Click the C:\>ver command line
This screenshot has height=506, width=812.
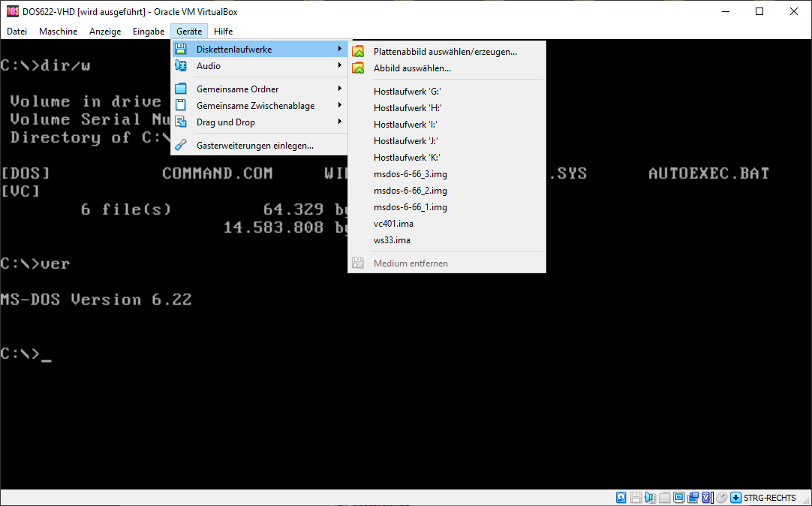click(35, 264)
